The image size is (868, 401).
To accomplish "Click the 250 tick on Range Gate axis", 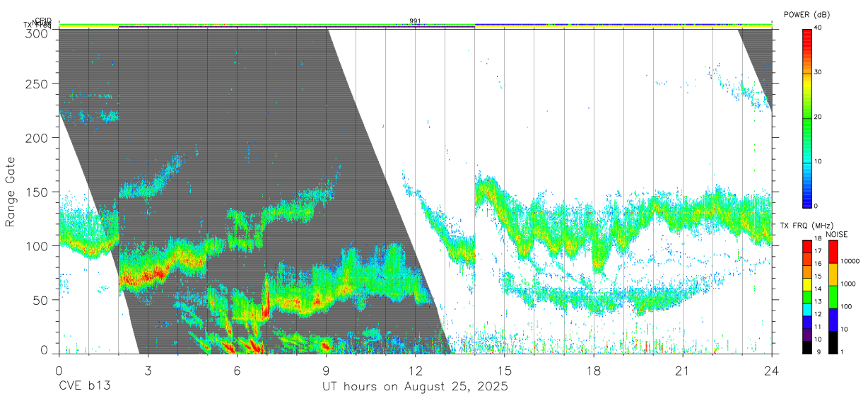I will click(x=38, y=84).
